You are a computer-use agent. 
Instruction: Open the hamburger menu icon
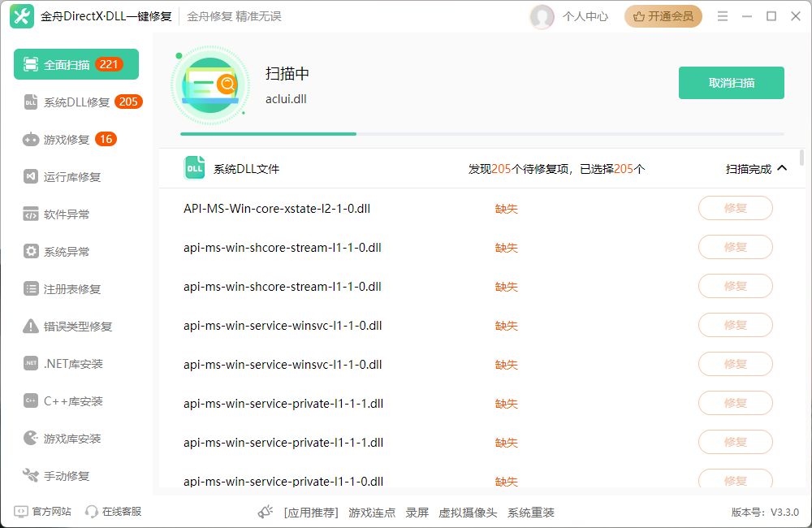723,16
